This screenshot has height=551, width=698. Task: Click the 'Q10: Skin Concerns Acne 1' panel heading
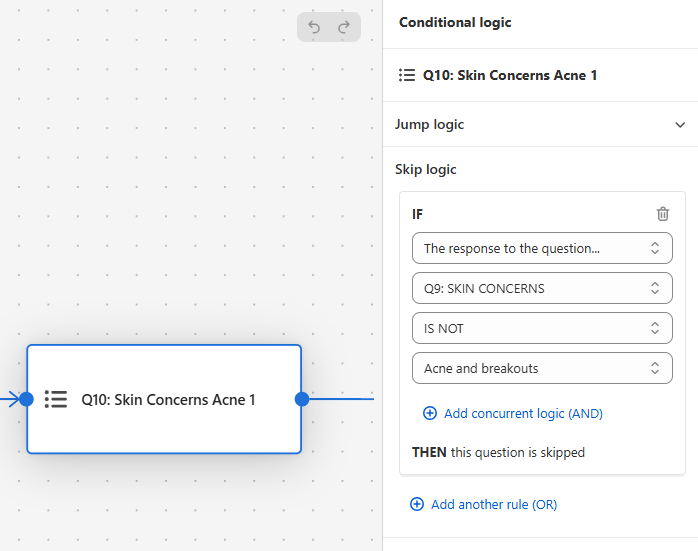(510, 75)
